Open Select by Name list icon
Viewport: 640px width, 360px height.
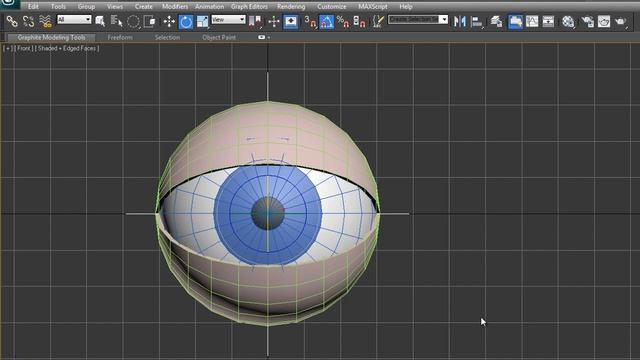[x=117, y=21]
